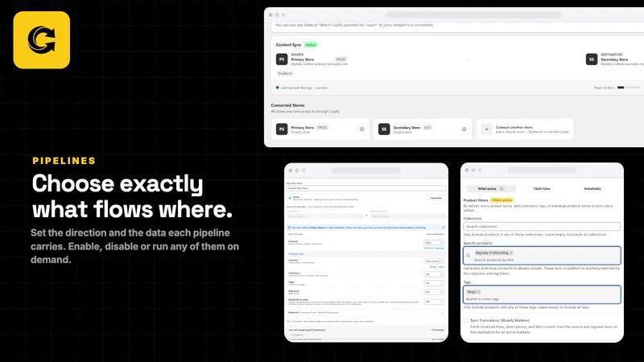Open the destination store dropdown
This screenshot has height=362, width=644.
tap(408, 216)
